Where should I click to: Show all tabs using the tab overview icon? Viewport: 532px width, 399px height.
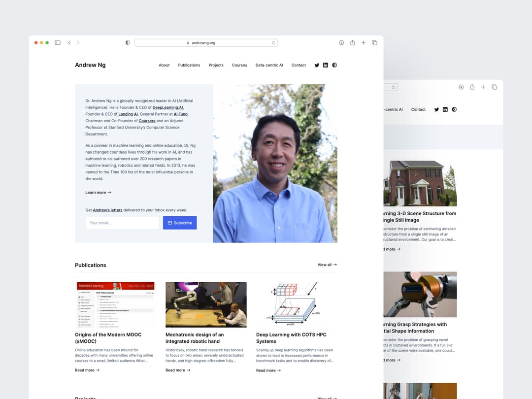click(374, 42)
